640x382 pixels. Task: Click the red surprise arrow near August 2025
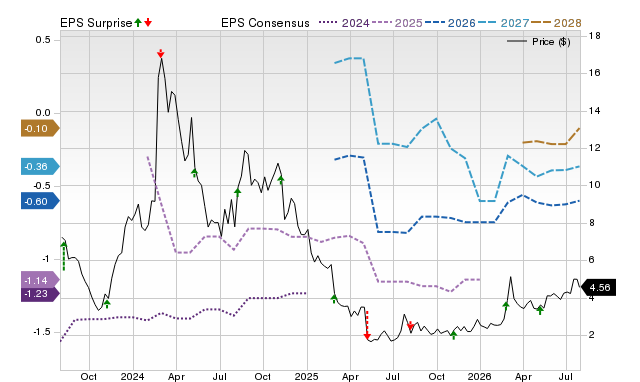click(411, 326)
